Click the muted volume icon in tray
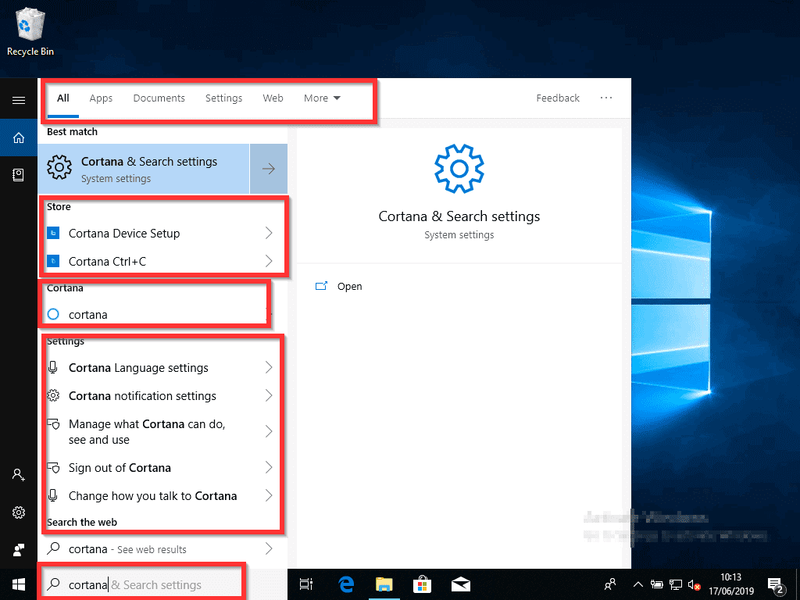800x600 pixels. click(x=693, y=585)
